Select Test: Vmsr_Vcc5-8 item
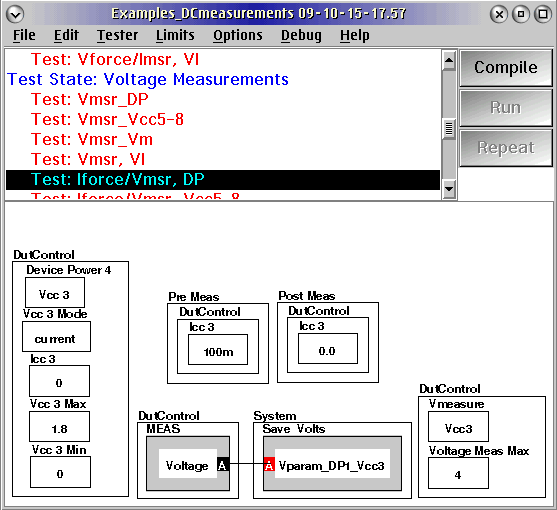Screen dimensions: 557x510 coord(107,119)
